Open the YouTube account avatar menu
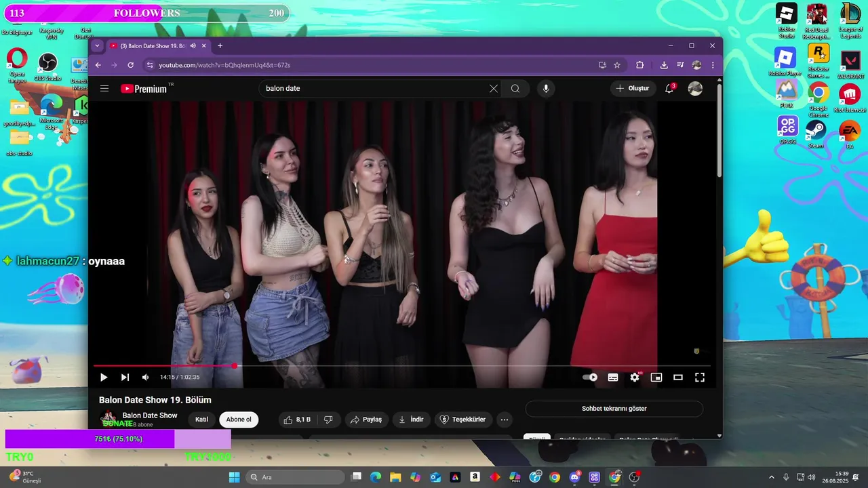 (x=695, y=88)
